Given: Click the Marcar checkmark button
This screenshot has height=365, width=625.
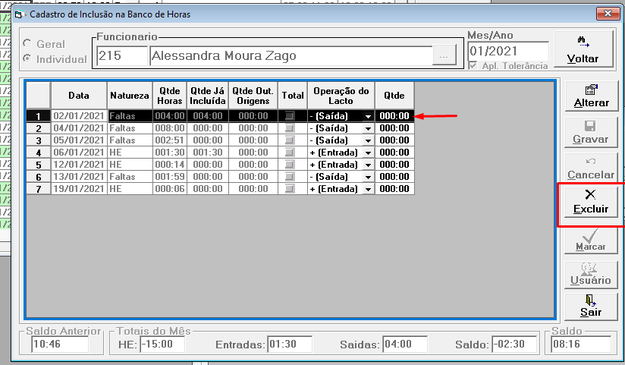Looking at the screenshot, I should coord(591,240).
